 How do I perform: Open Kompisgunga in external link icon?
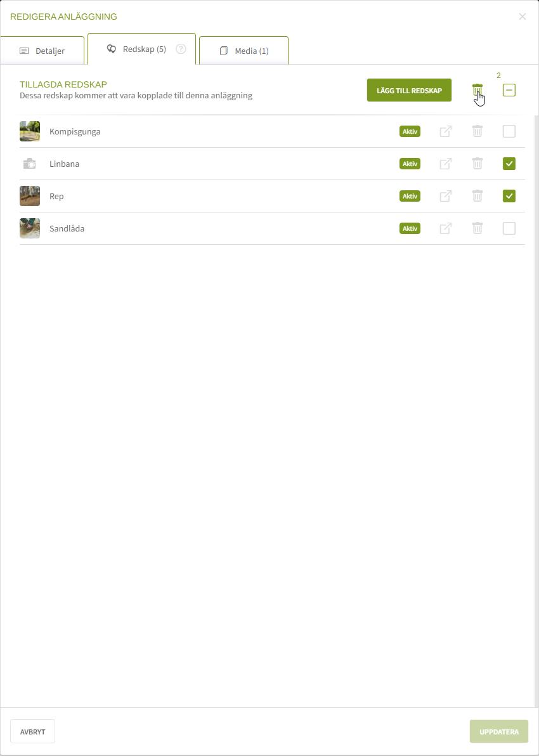pos(446,131)
